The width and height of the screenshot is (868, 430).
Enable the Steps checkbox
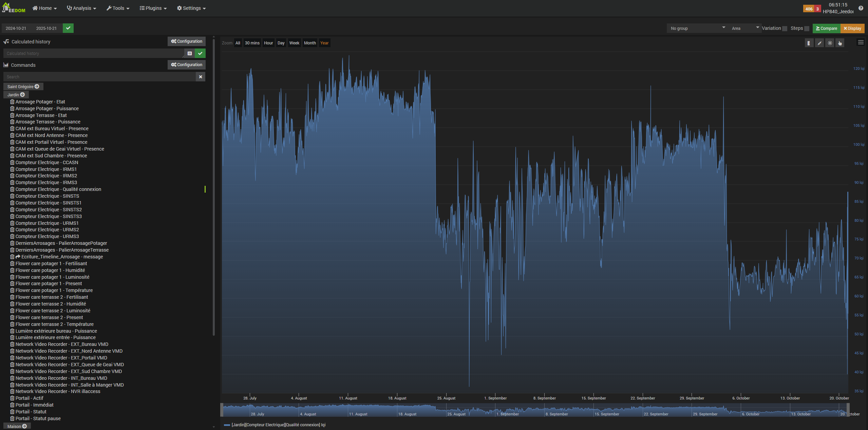pos(807,28)
